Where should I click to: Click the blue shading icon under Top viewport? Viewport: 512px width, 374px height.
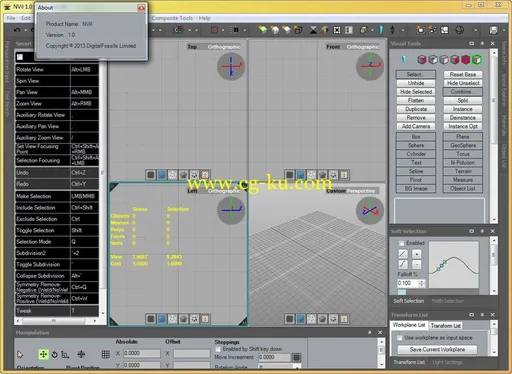[x=162, y=175]
